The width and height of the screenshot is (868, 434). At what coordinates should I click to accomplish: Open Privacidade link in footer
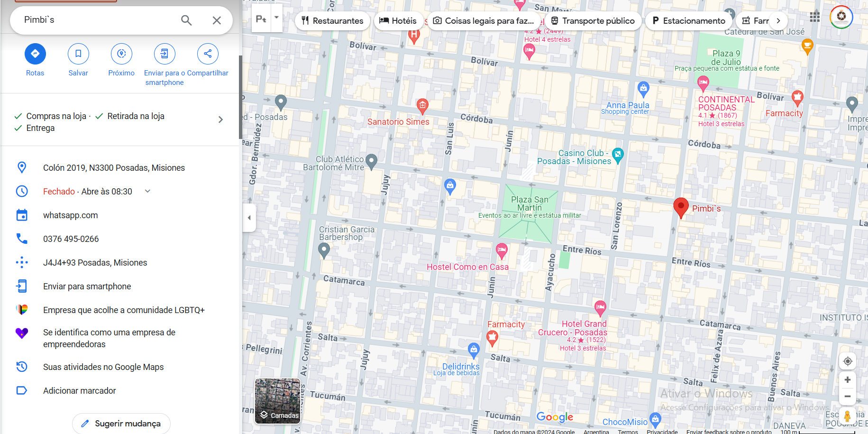coord(662,431)
